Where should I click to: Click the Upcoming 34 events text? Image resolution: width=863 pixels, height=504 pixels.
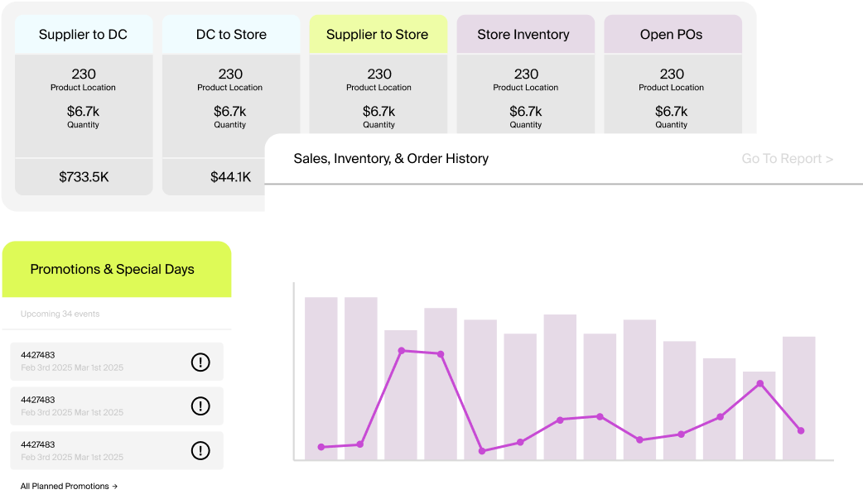(60, 314)
